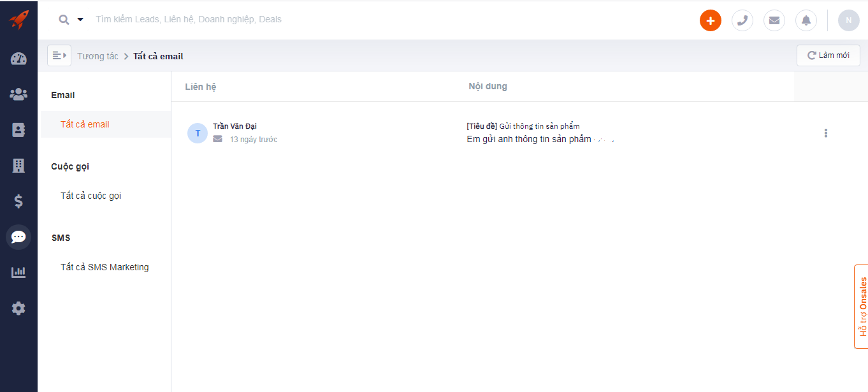
Task: Open the three-dot menu for Trần Văn Đại
Action: [x=826, y=133]
